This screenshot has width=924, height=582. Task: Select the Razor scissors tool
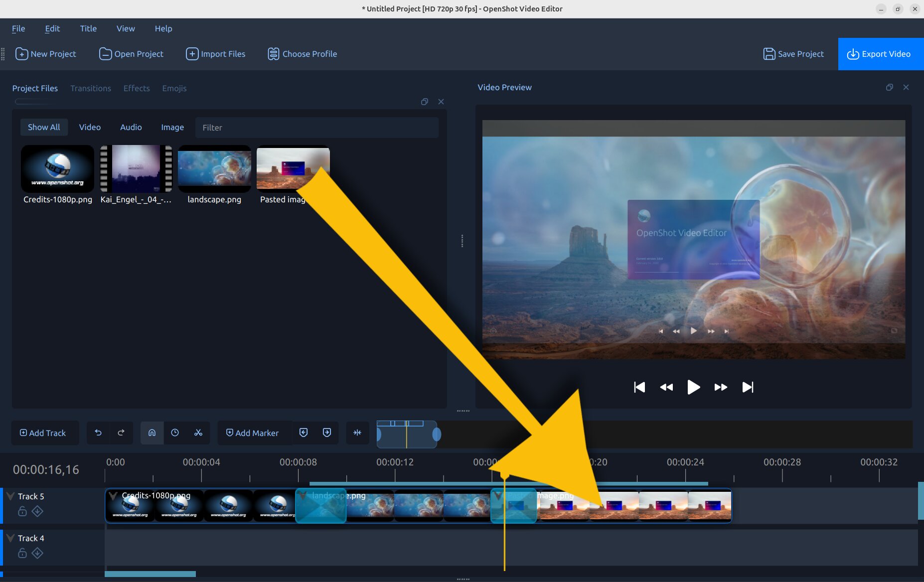pos(198,433)
